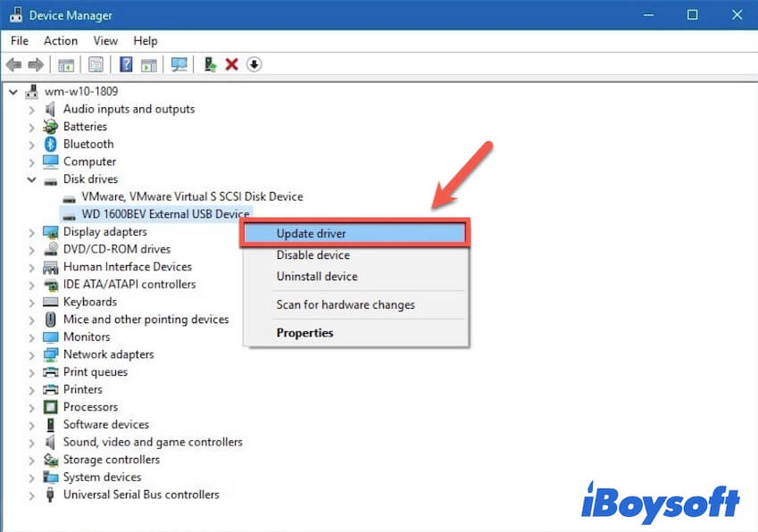Select the VMware Virtual SCSI Disk Device

pyautogui.click(x=186, y=196)
